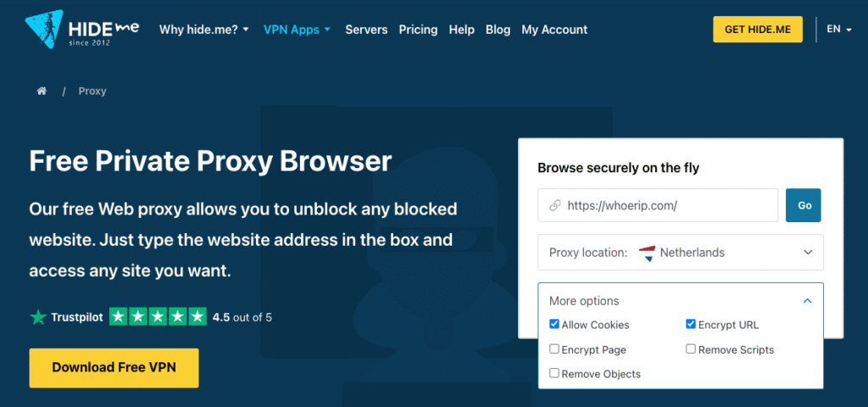Open the Why hide.me? dropdown menu

(204, 30)
